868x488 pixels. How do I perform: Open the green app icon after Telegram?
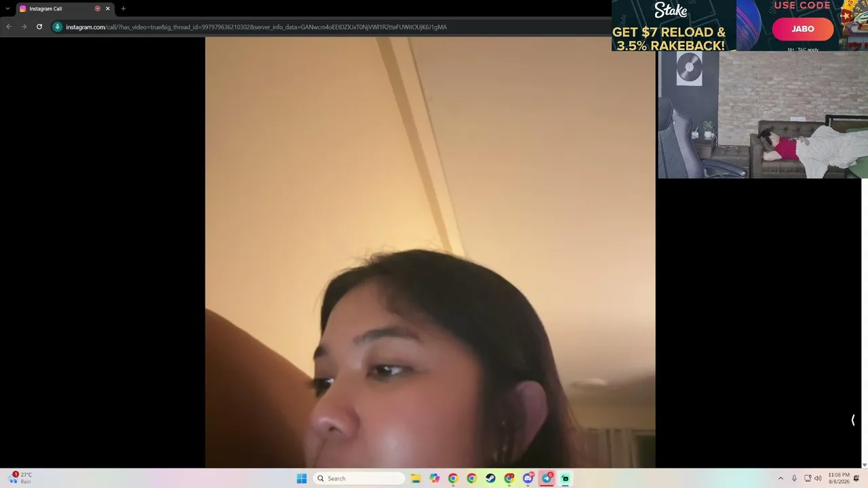point(566,479)
